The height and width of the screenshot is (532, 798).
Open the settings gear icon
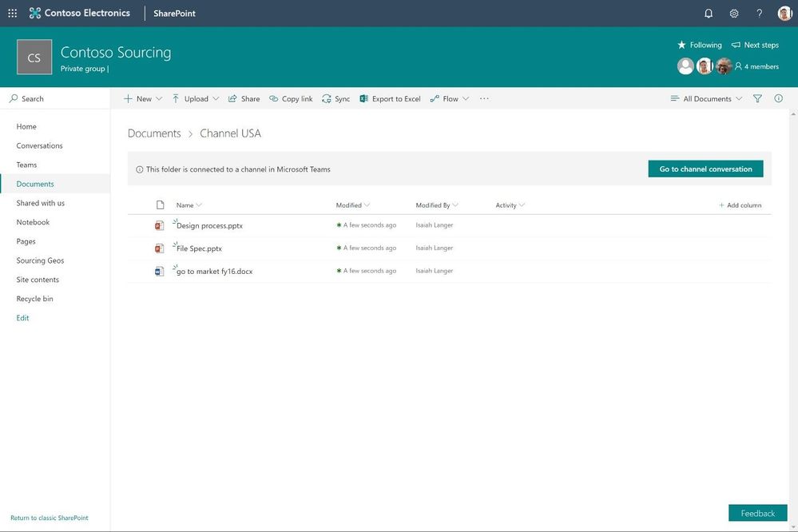pyautogui.click(x=734, y=14)
